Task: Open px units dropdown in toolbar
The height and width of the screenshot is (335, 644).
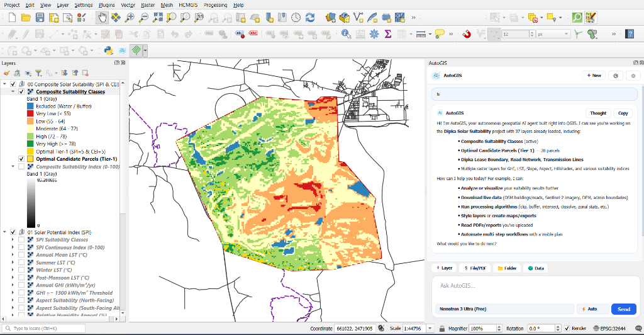Action: click(x=553, y=34)
